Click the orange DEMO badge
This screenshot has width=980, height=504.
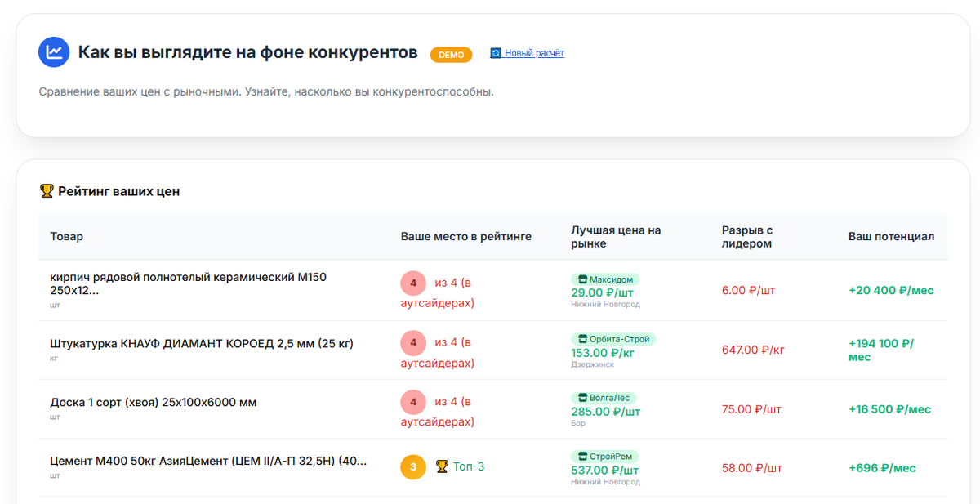point(452,55)
